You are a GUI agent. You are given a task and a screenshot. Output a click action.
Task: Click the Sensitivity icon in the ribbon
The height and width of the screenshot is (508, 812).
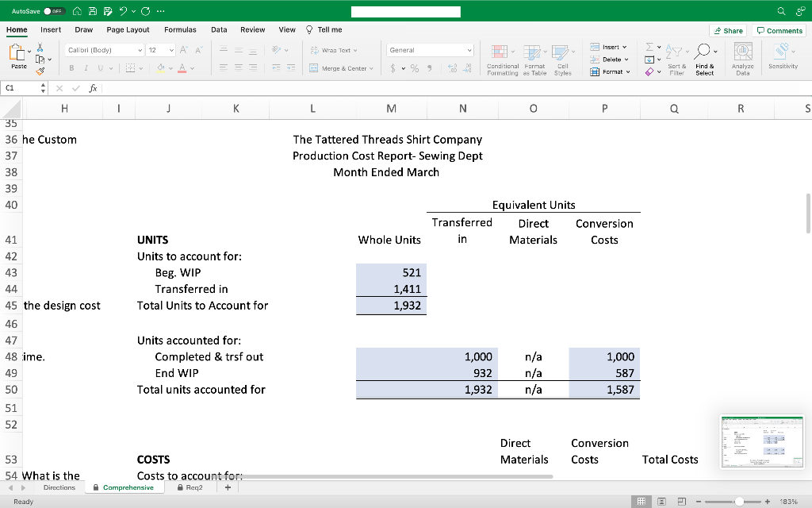[x=781, y=57]
